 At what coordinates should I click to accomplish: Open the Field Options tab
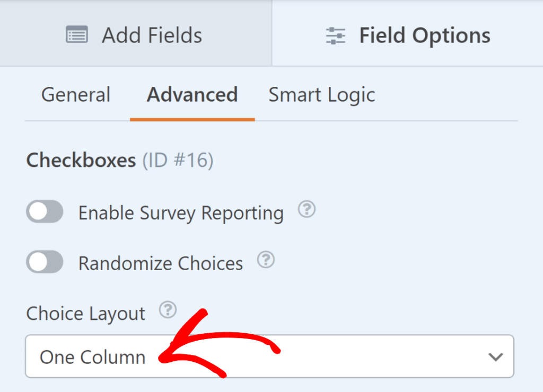(x=424, y=34)
